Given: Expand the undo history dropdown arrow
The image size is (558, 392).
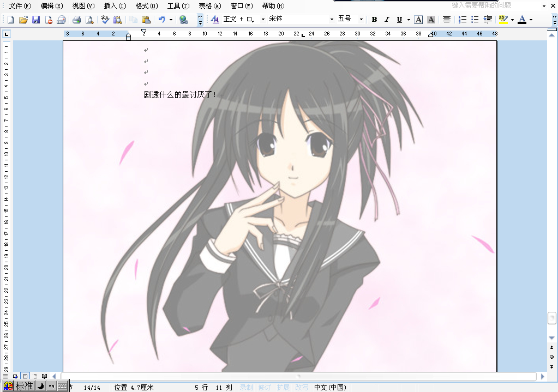Looking at the screenshot, I should tap(171, 20).
